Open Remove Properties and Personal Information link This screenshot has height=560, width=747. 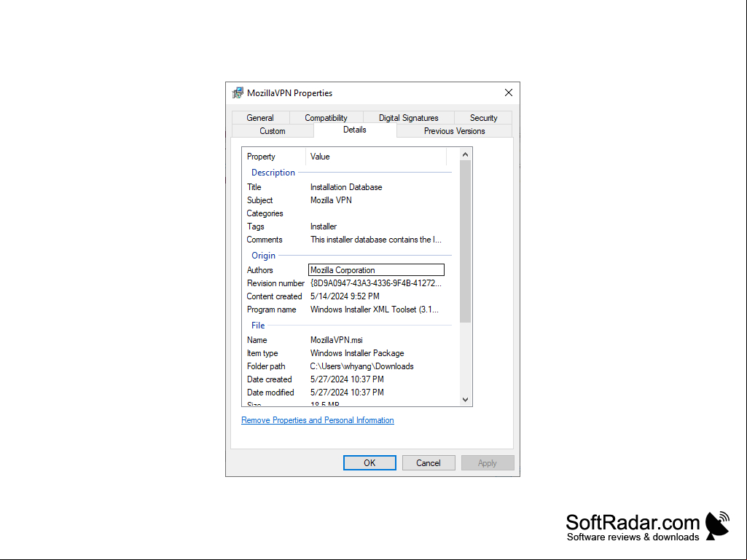point(318,420)
